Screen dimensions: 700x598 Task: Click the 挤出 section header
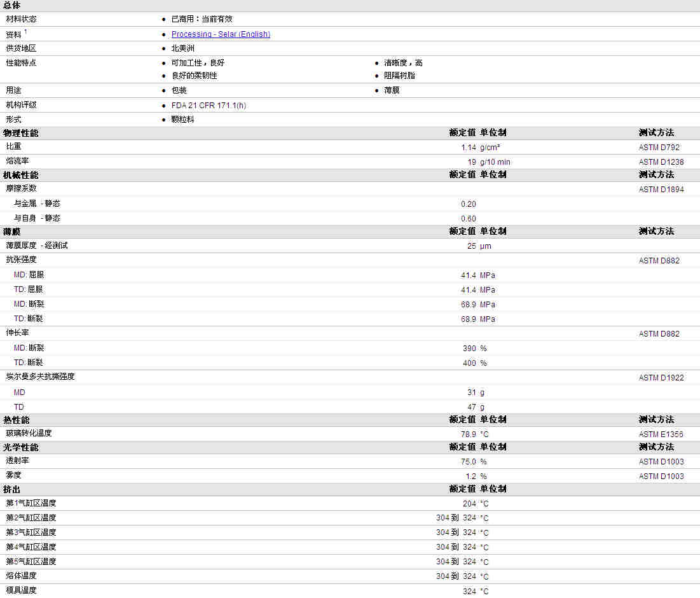coord(11,489)
